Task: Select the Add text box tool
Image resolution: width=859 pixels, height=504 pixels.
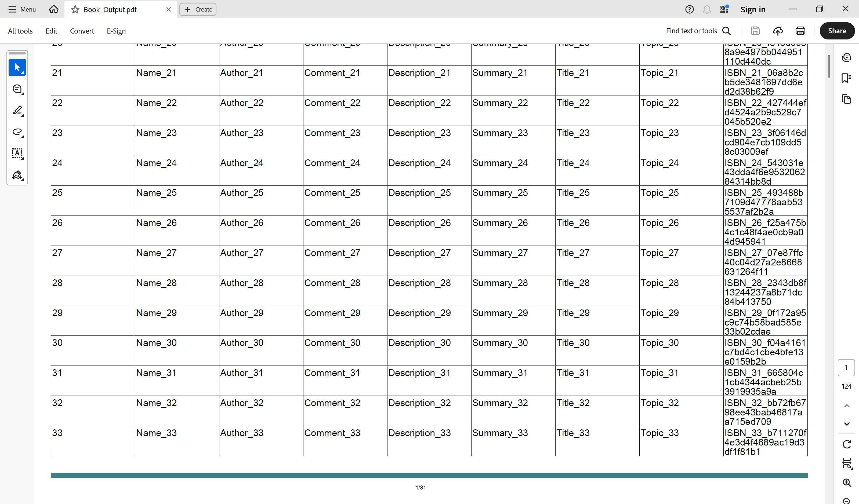Action: 17,153
